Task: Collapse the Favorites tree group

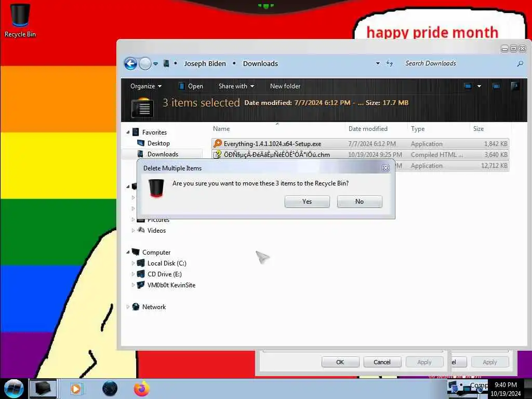Action: pyautogui.click(x=128, y=132)
